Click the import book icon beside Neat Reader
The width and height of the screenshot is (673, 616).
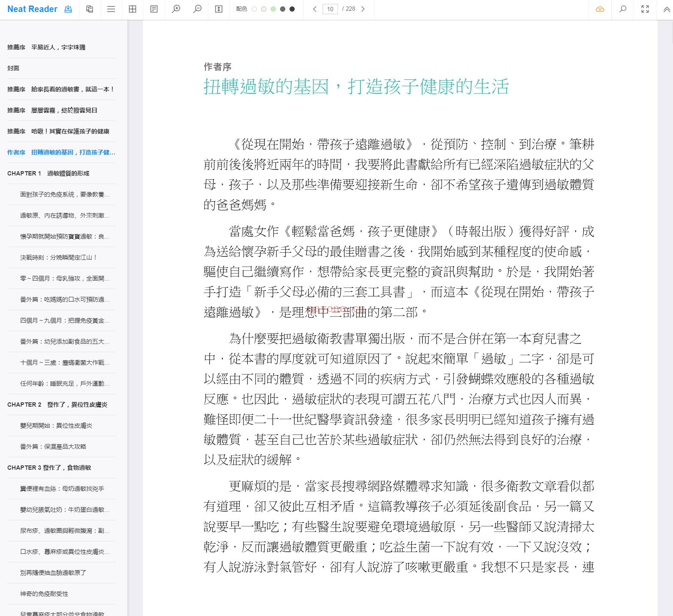[x=68, y=9]
